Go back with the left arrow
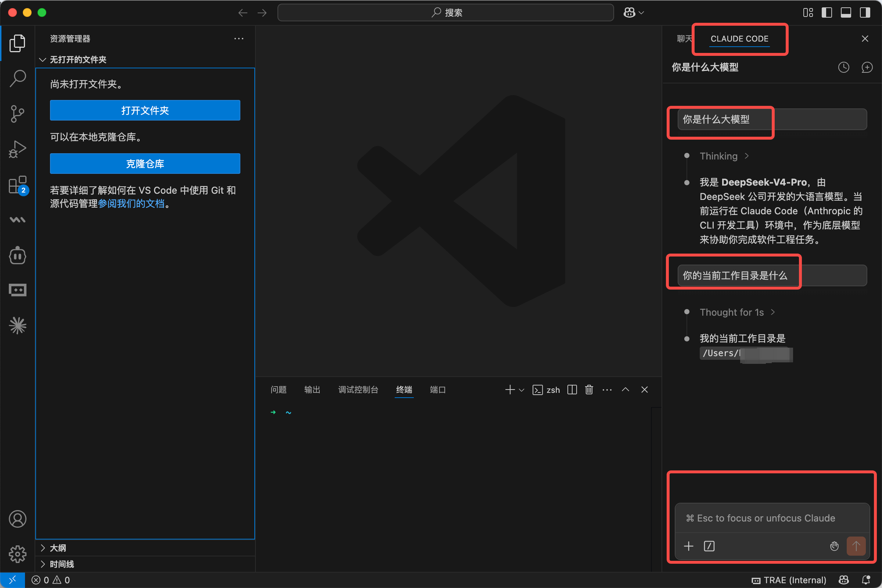Image resolution: width=882 pixels, height=588 pixels. tap(243, 13)
